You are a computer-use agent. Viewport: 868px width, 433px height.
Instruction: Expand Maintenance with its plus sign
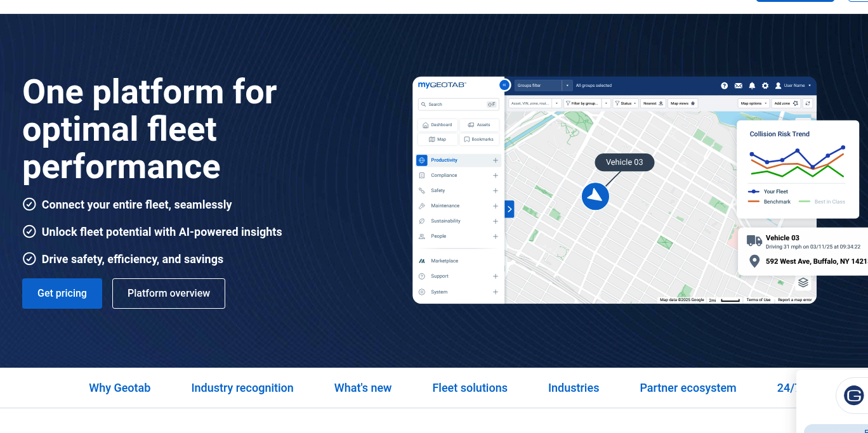(x=496, y=206)
